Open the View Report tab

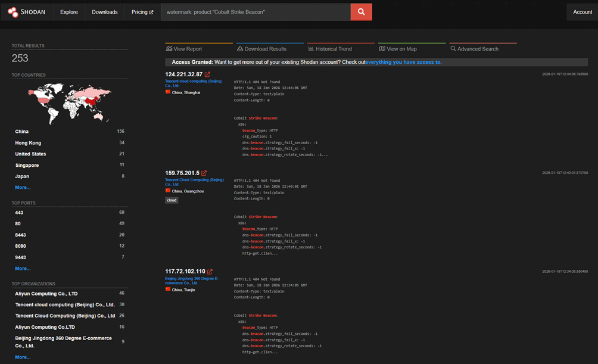(184, 49)
